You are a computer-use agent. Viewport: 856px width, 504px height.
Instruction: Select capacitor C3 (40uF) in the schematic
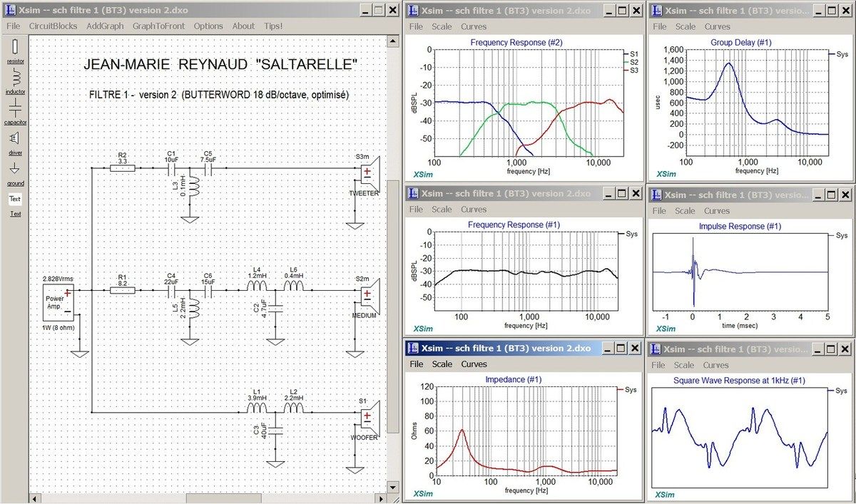coord(275,430)
